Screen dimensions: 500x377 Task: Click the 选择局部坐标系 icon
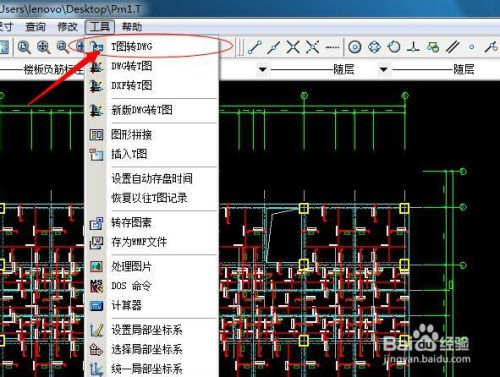point(97,350)
